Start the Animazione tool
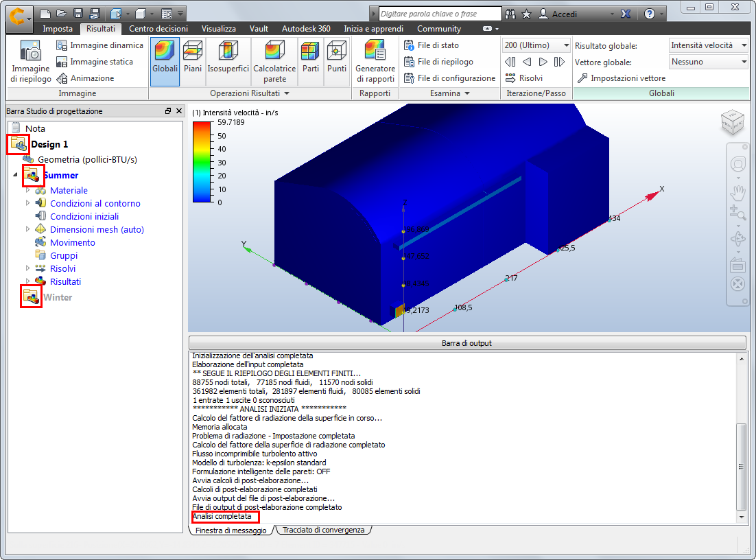 pos(85,78)
